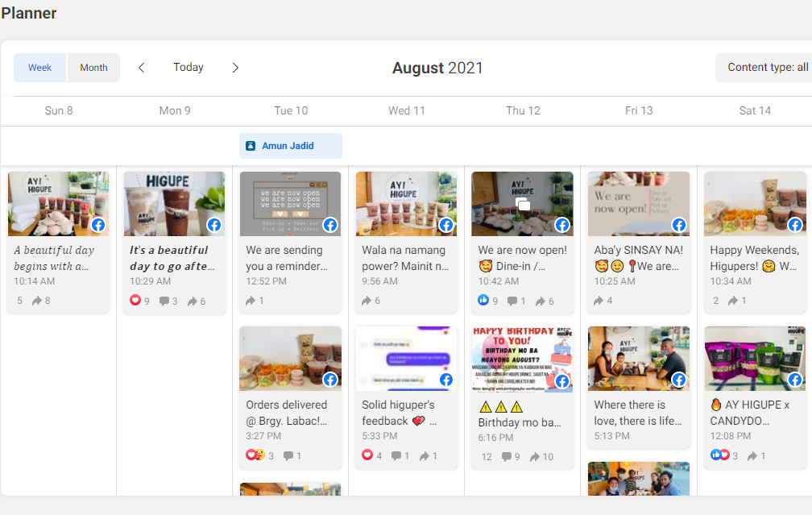Open 'Where there is love' post thumbnail
This screenshot has width=812, height=515.
639,359
